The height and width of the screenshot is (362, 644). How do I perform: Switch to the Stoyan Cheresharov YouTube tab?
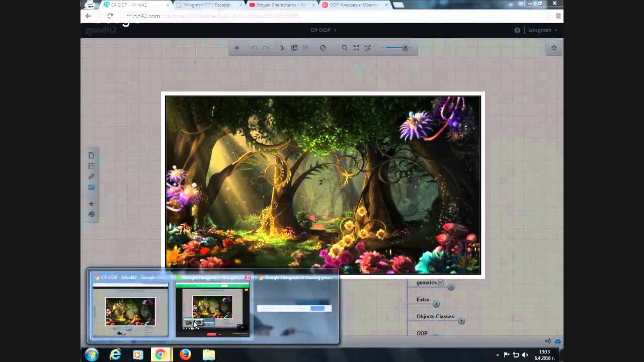click(x=282, y=5)
